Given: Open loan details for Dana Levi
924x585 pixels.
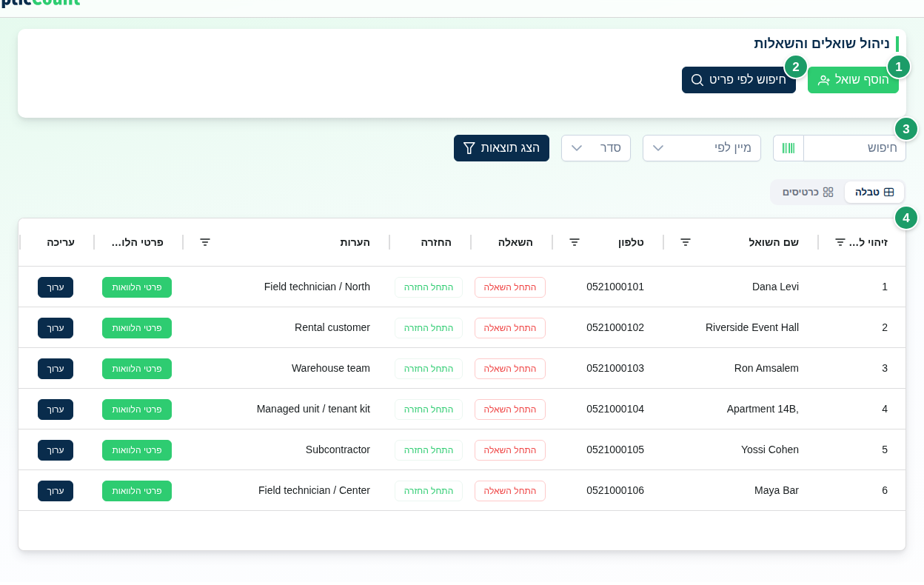Looking at the screenshot, I should [137, 287].
